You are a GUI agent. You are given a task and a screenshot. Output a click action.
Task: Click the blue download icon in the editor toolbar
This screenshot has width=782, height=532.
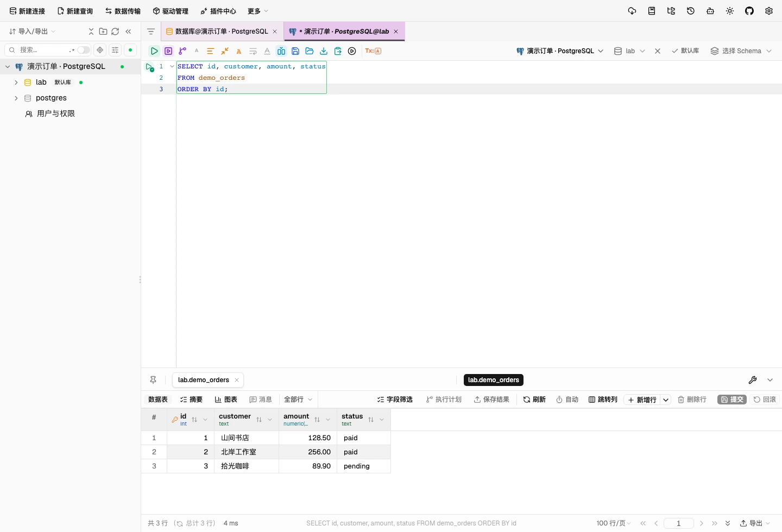pos(324,51)
